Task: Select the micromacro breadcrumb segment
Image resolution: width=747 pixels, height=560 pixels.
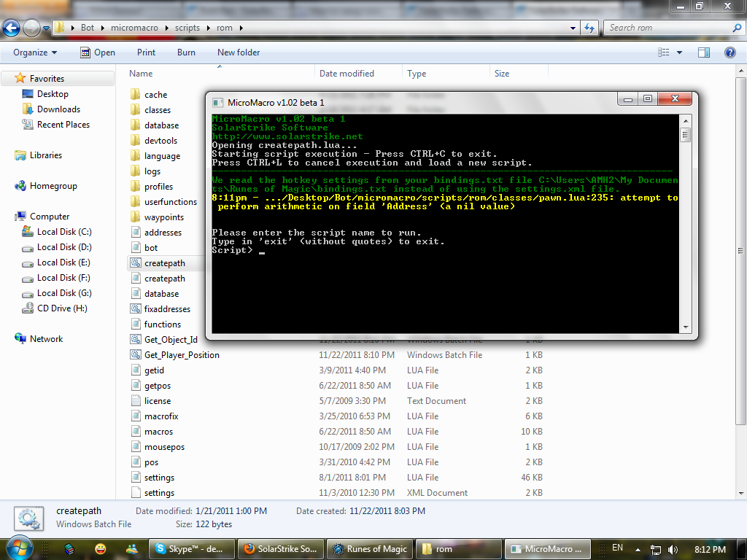Action: [134, 28]
